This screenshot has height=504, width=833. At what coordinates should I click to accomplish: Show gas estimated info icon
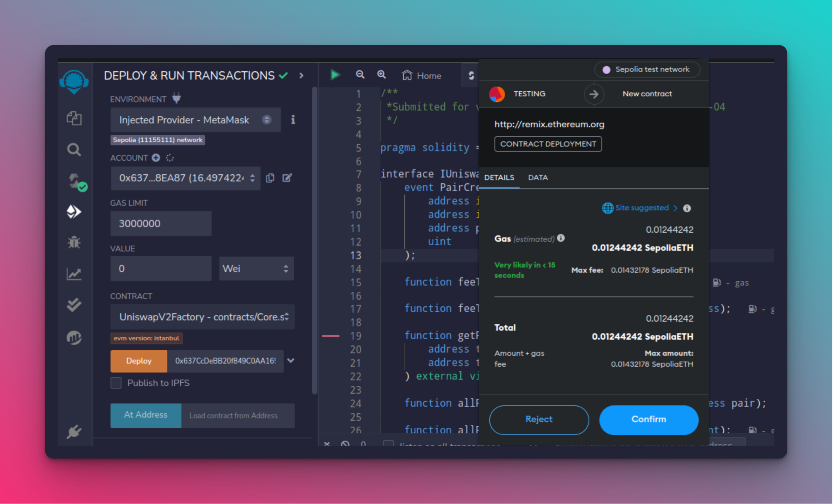pyautogui.click(x=561, y=238)
